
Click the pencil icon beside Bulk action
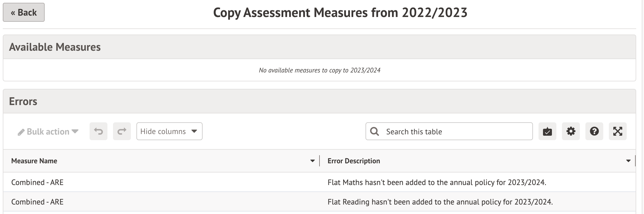click(x=21, y=132)
